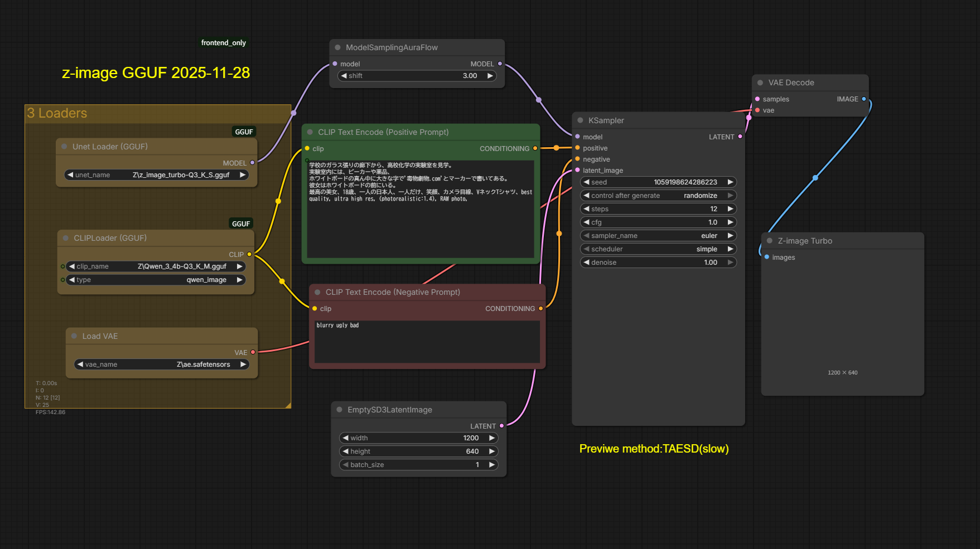Open the vae_name selector in Load VAE
The image size is (980, 549).
[161, 365]
